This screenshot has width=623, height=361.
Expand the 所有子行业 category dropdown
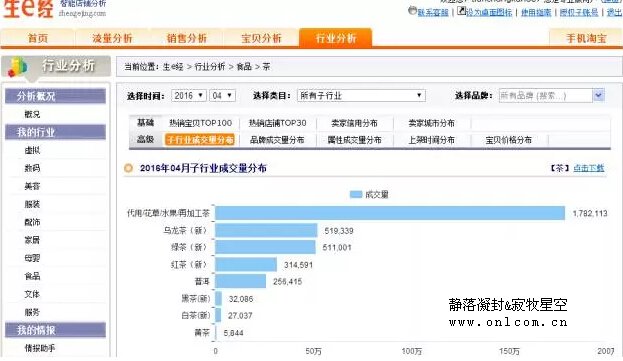pos(361,96)
